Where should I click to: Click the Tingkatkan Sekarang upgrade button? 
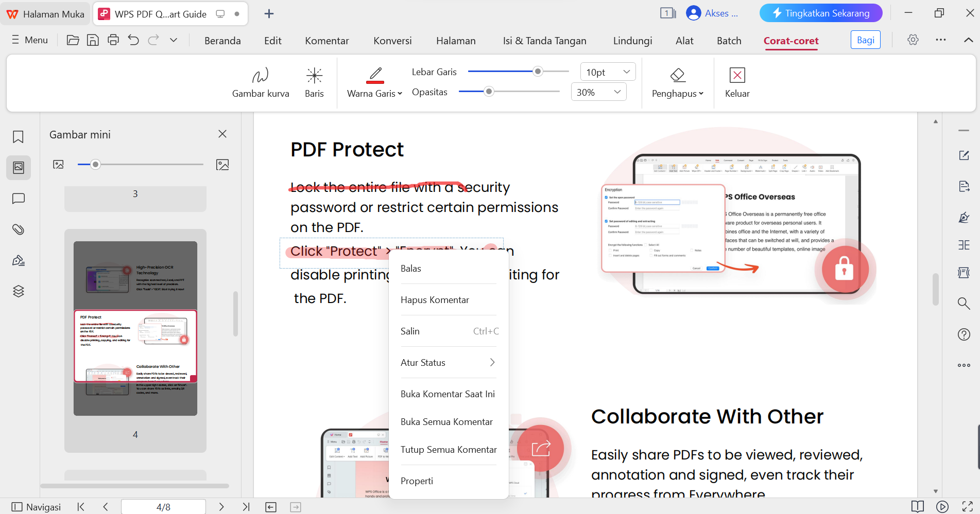click(820, 13)
